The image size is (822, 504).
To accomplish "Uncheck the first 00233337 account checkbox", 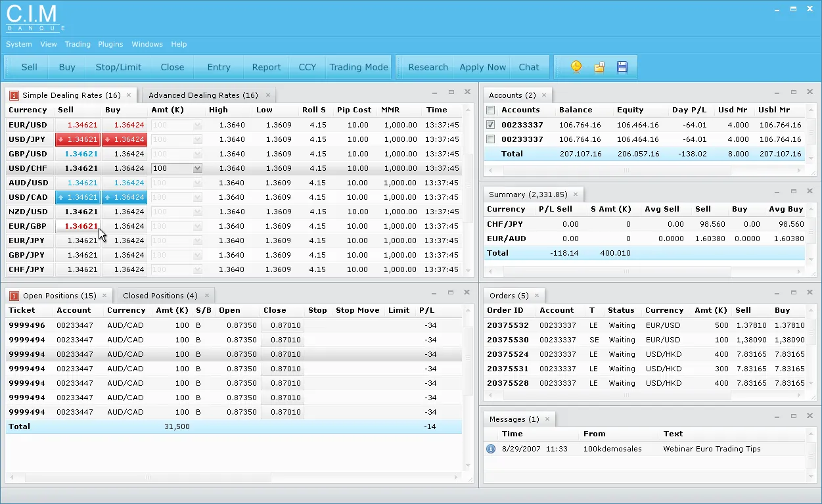I will (490, 125).
